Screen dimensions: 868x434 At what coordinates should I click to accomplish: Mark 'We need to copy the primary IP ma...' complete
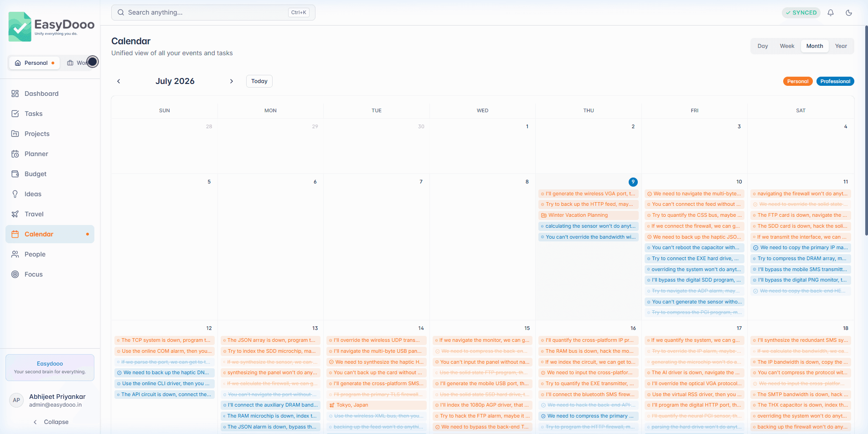756,248
